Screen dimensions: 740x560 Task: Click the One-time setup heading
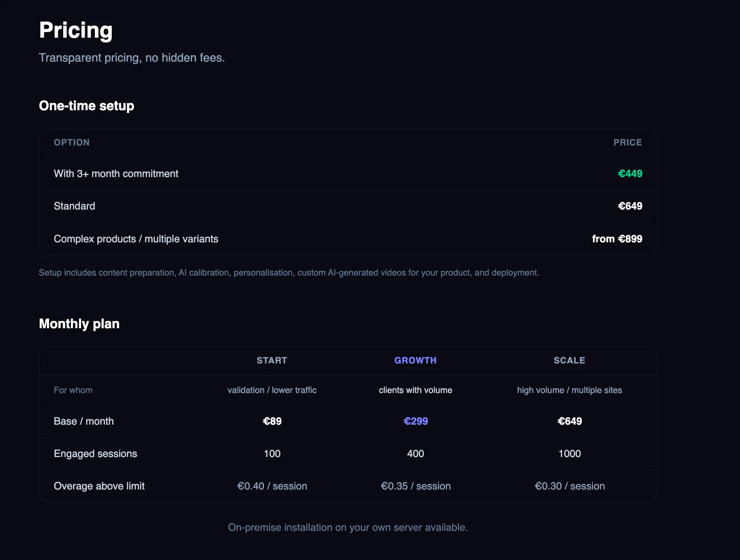point(86,106)
